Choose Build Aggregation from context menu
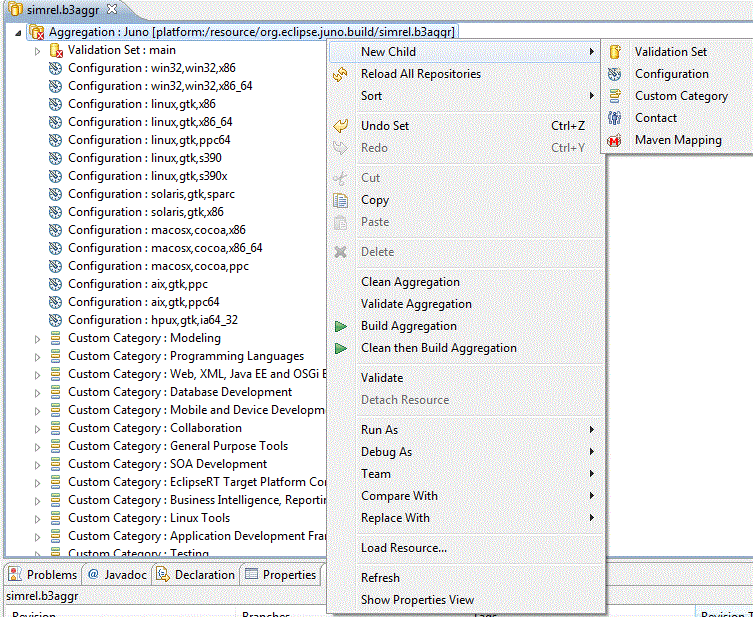 tap(463, 326)
